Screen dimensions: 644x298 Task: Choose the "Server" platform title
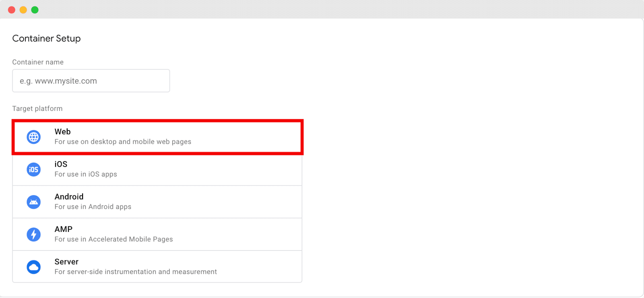pos(66,262)
